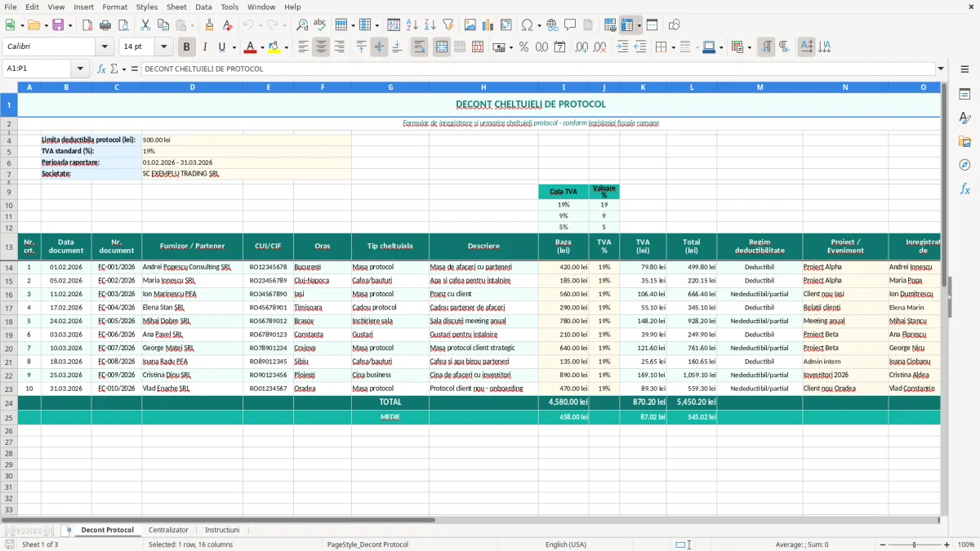Click the Format as Percent icon

click(523, 47)
